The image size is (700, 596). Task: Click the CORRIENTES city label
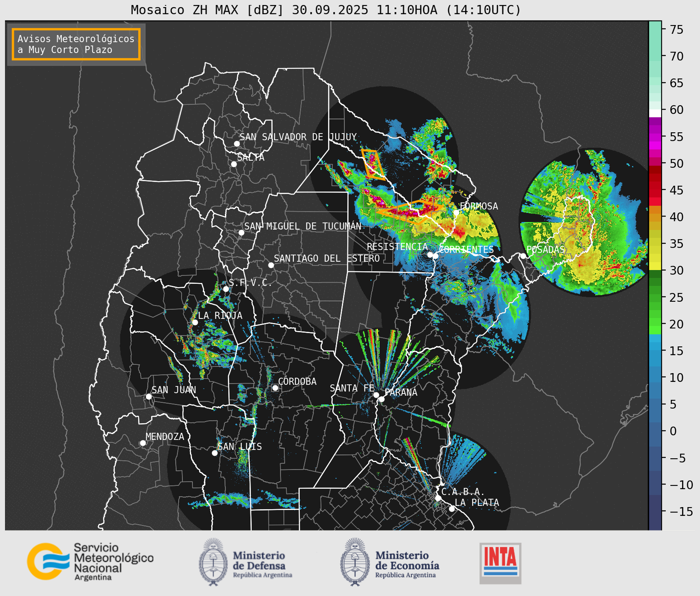pos(466,250)
